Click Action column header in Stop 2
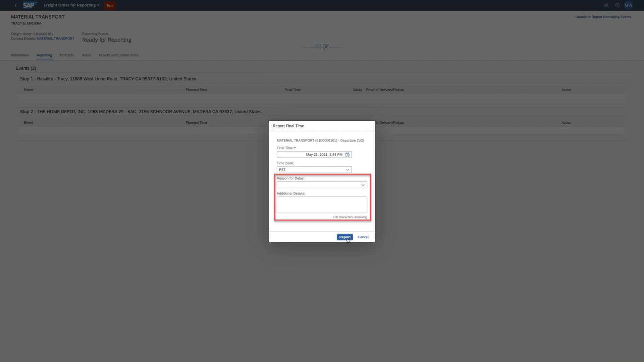This screenshot has height=362, width=644. tap(566, 123)
